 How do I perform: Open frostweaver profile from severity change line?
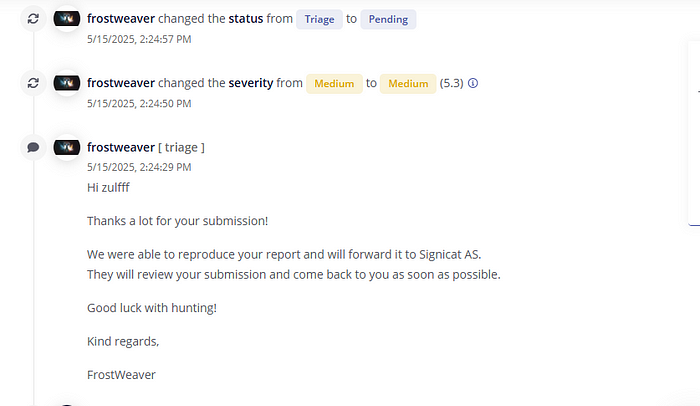tap(121, 83)
